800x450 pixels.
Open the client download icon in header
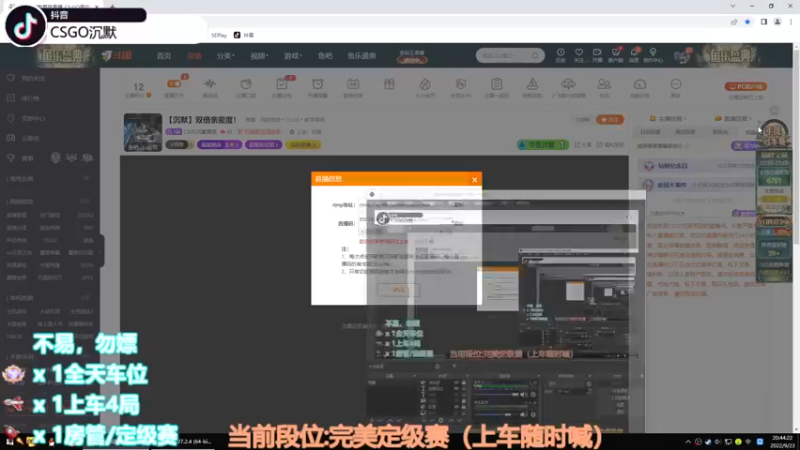pos(616,52)
